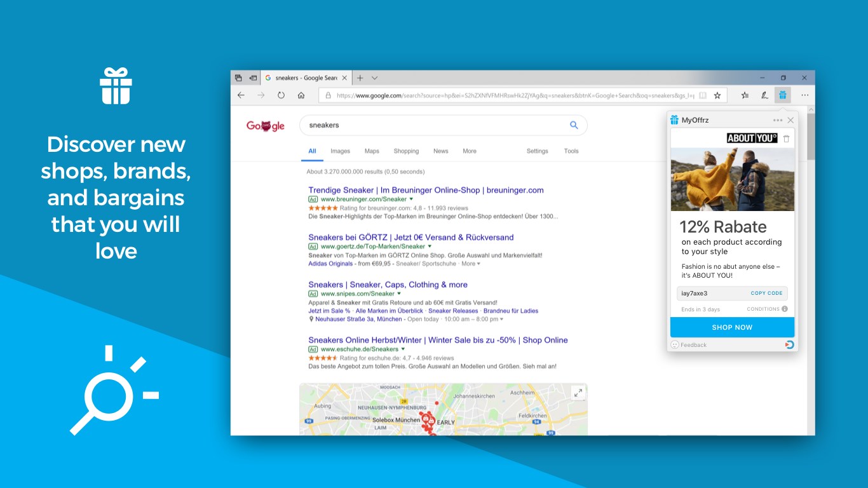868x488 pixels.
Task: Open the Alle Marken im Überblick sitelink
Action: tap(389, 311)
